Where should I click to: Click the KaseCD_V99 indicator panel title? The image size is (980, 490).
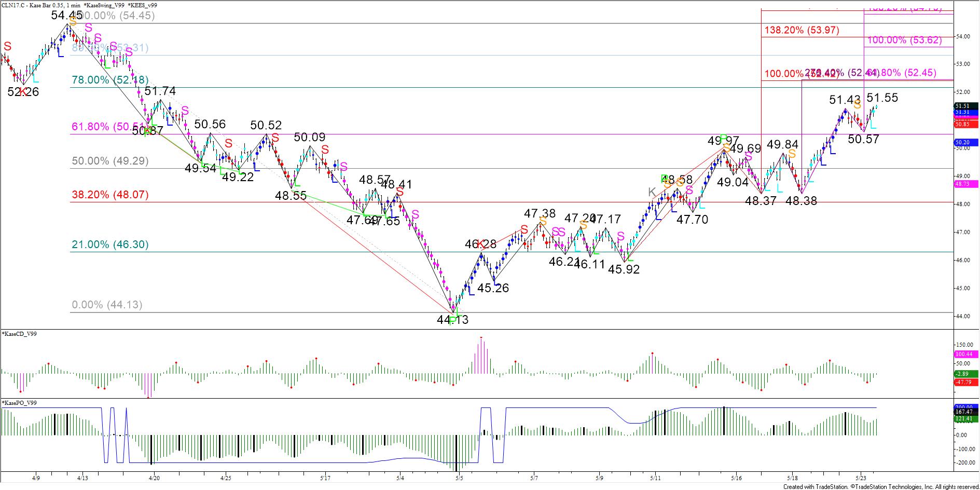(x=20, y=334)
